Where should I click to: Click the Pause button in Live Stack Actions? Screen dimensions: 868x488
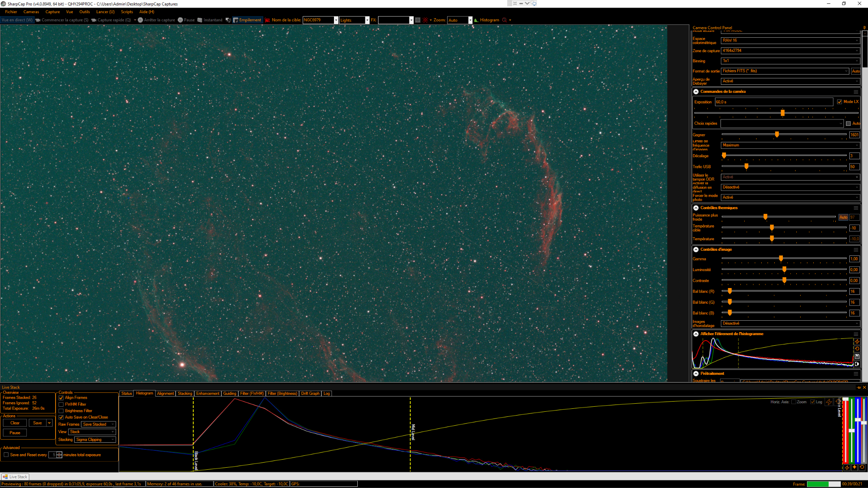[x=15, y=433]
